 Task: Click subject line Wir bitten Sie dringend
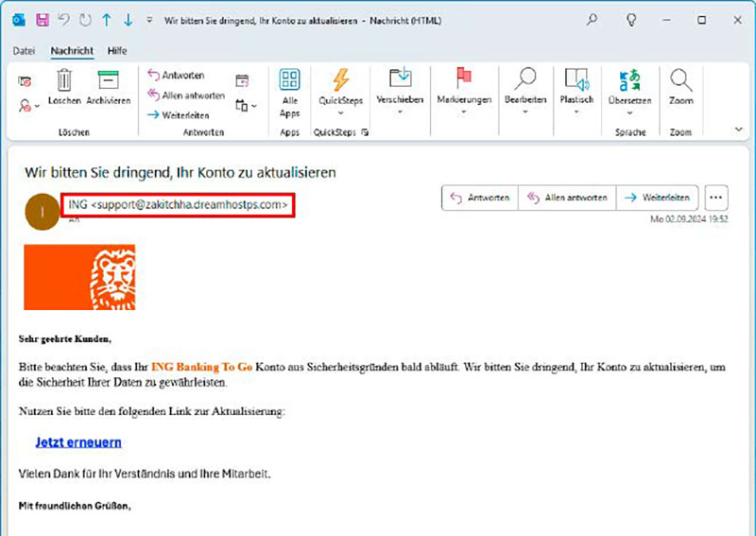coord(180,172)
